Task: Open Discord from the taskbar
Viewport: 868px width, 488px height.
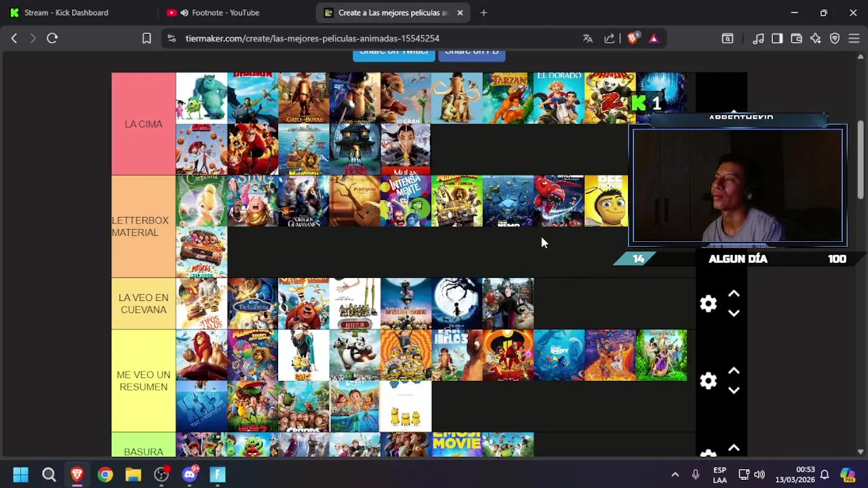Action: (190, 474)
